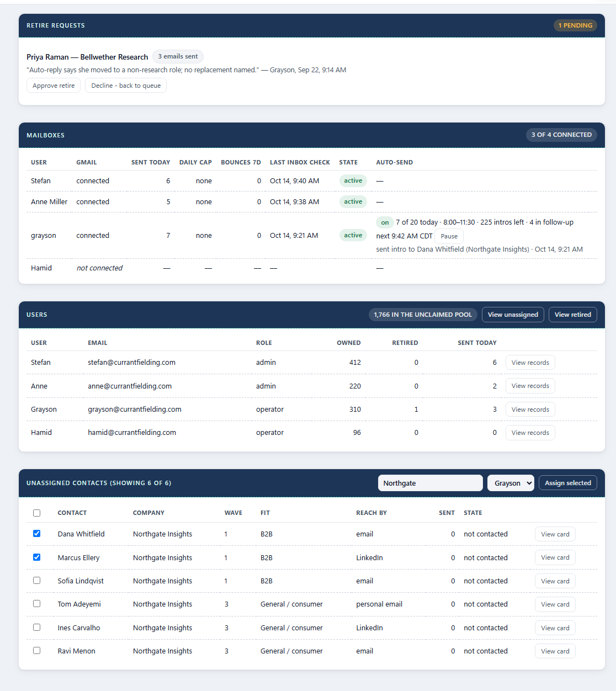Image resolution: width=616 pixels, height=691 pixels.
Task: Click anne@currantfielding.com email
Action: coord(130,386)
